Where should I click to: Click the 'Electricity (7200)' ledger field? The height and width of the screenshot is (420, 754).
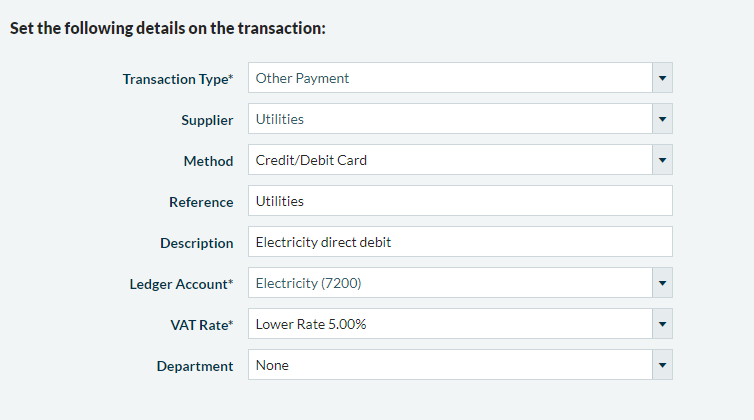(449, 284)
